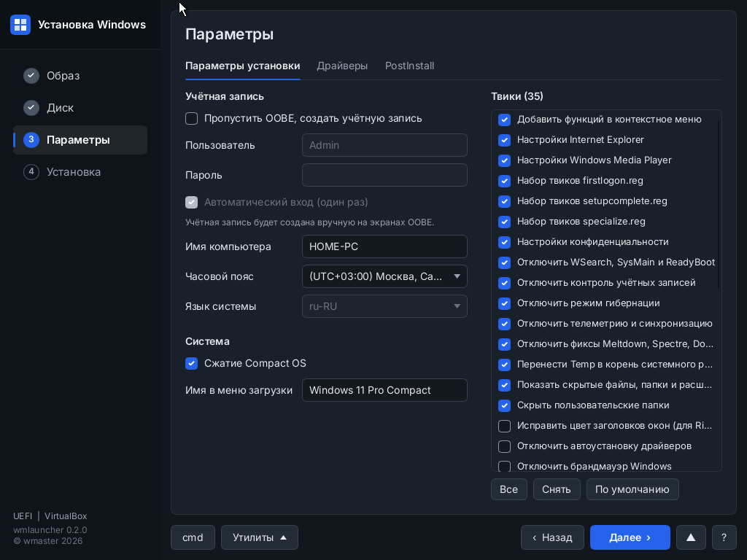This screenshot has width=747, height=560.
Task: Go to the Диск step in sidebar
Action: [x=80, y=108]
